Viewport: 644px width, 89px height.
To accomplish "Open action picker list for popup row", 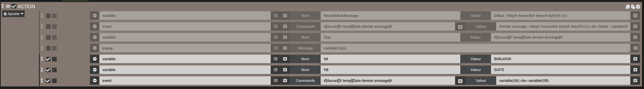I will click(275, 48).
